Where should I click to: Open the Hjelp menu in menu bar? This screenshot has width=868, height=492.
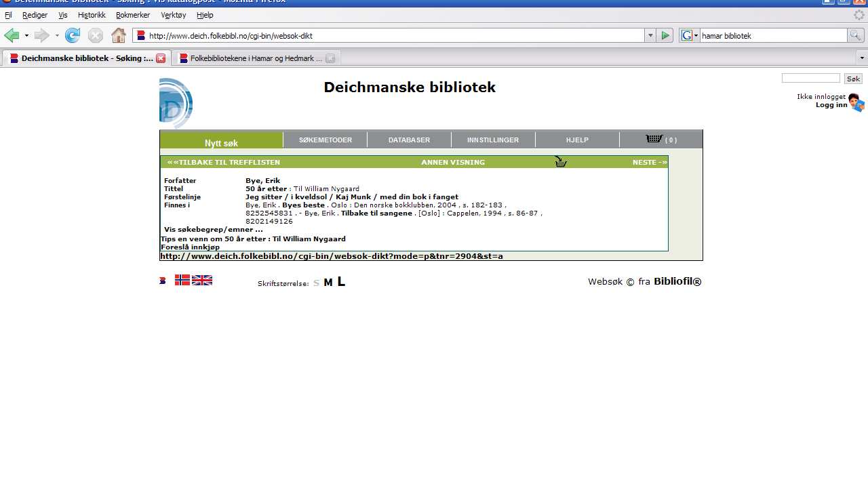click(x=205, y=15)
